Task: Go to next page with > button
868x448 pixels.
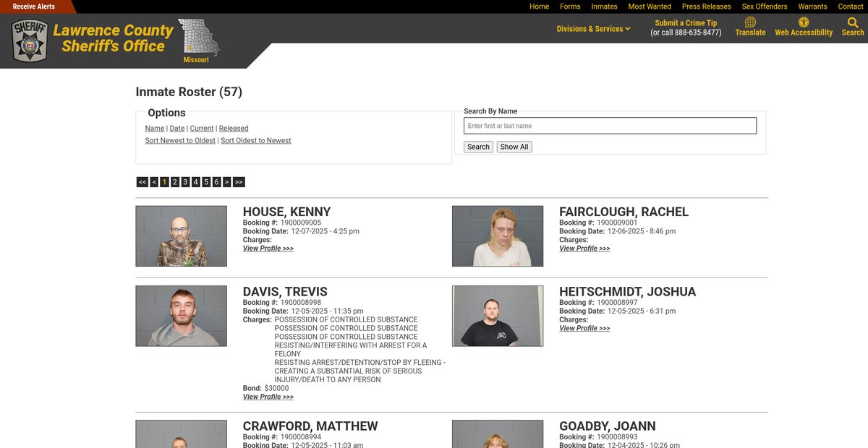Action: click(227, 182)
